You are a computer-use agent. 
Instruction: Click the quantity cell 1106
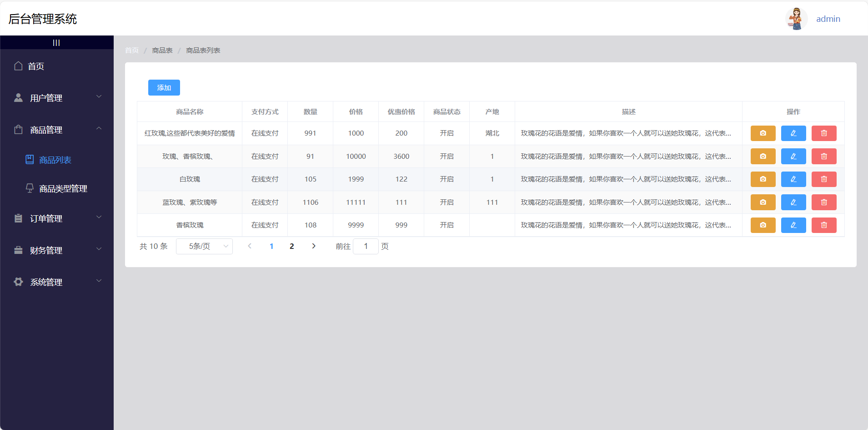click(x=311, y=202)
